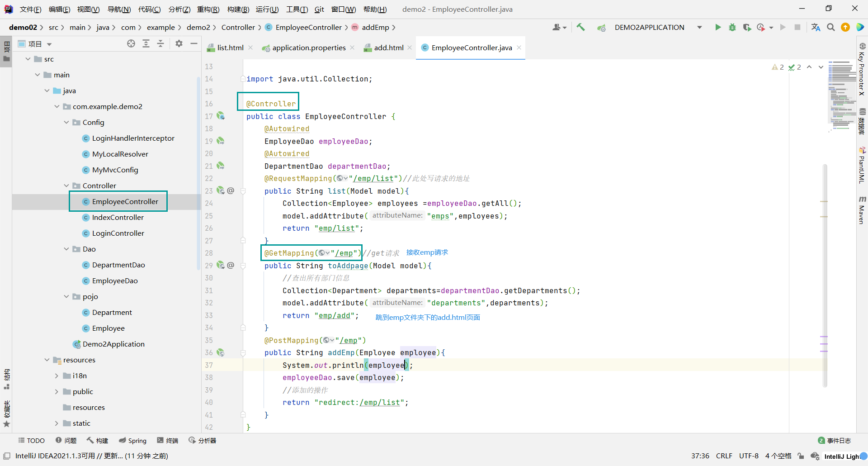Collapse the Dao package
This screenshot has height=466, width=868.
click(66, 249)
